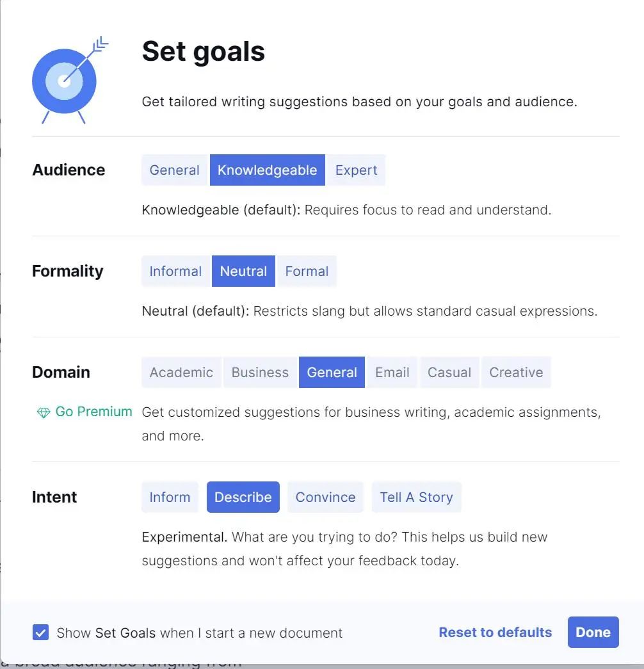
Task: Choose Creative domain
Action: click(x=516, y=372)
